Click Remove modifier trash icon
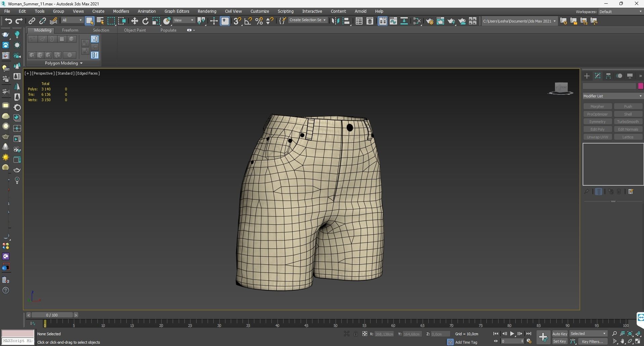The height and width of the screenshot is (346, 644). pos(619,191)
